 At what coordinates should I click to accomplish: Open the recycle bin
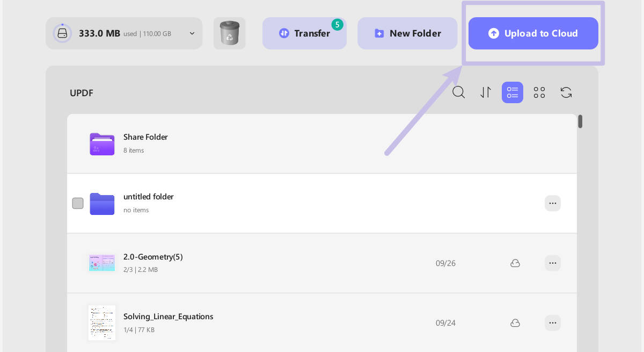coord(230,33)
